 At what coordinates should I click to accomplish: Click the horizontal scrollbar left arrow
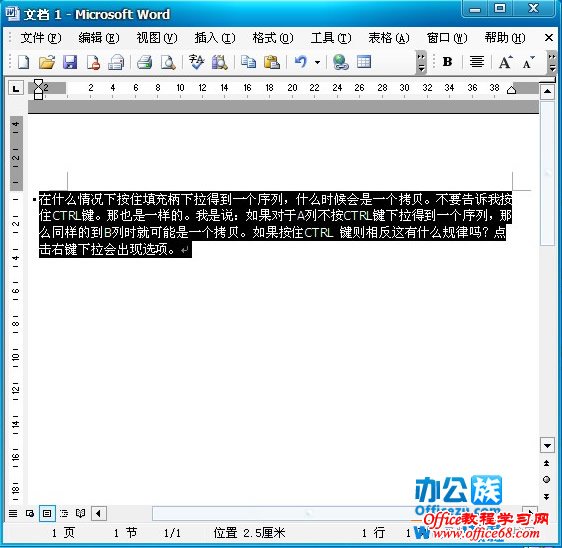click(99, 514)
